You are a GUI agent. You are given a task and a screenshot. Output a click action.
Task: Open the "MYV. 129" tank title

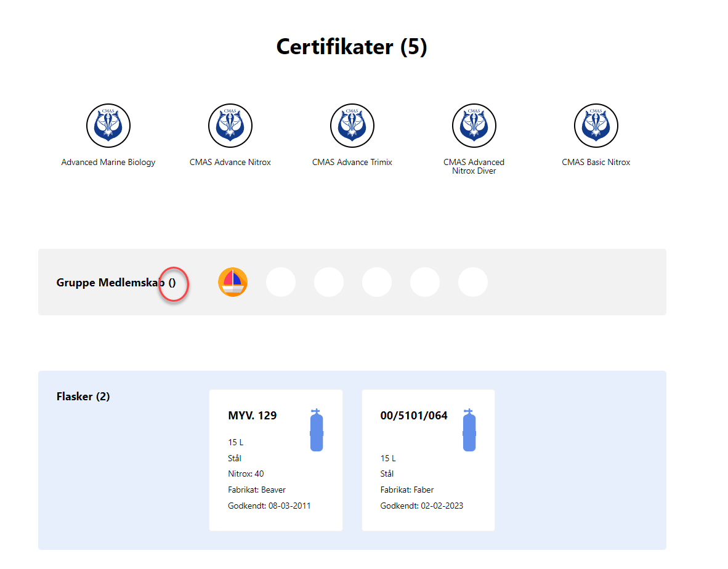tap(252, 416)
